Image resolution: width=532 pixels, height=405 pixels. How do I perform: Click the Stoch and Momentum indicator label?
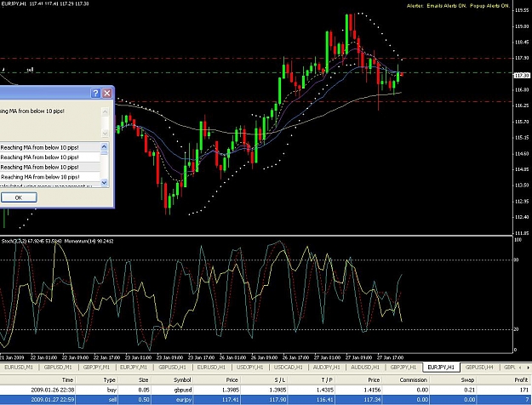(x=57, y=241)
